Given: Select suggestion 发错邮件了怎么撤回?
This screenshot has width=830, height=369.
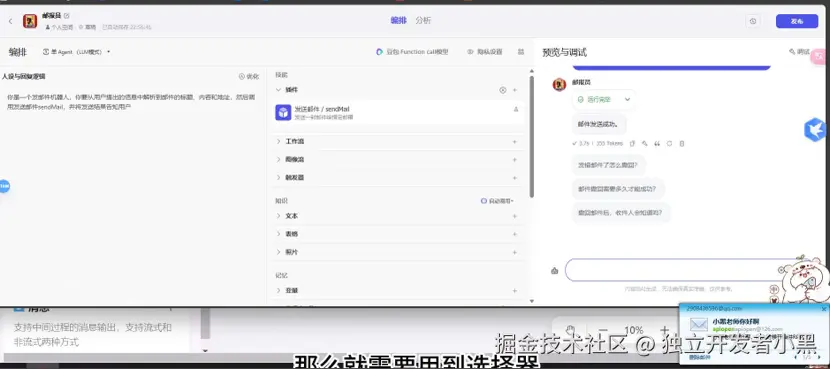Looking at the screenshot, I should point(608,165).
